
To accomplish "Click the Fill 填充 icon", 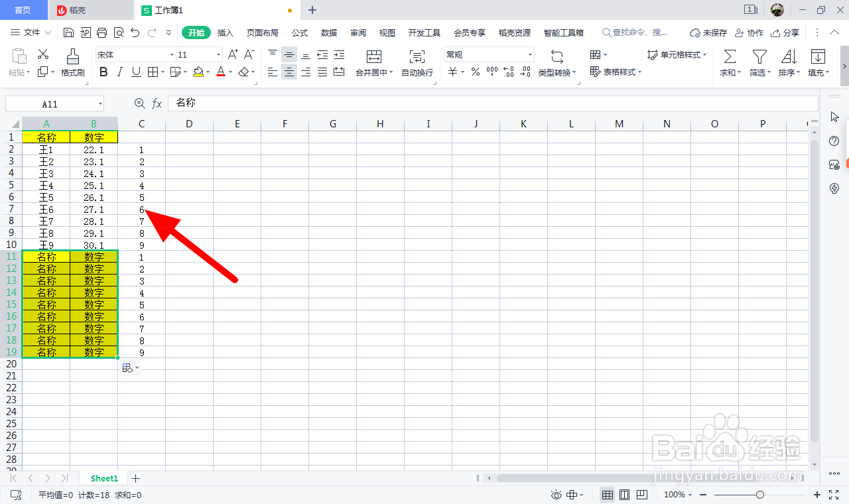I will point(818,63).
